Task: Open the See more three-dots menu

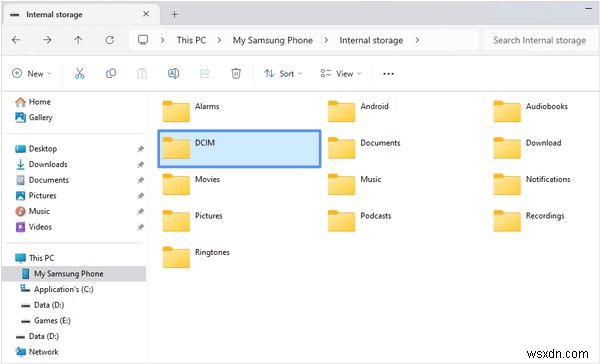Action: pos(388,74)
